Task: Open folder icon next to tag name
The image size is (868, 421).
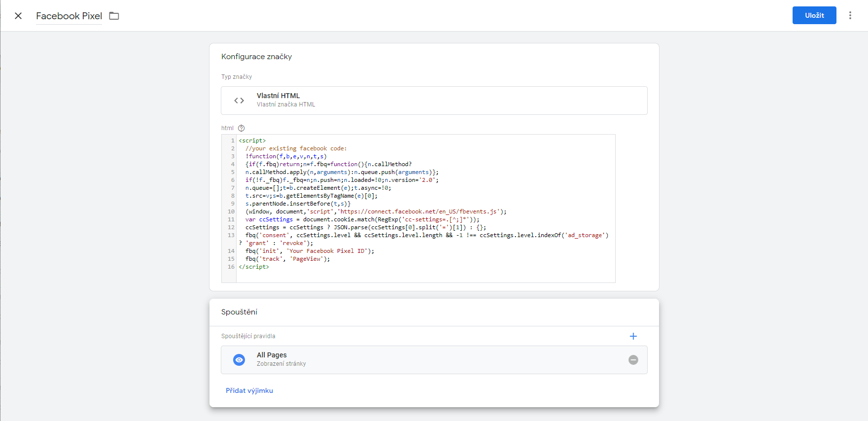Action: pos(114,16)
